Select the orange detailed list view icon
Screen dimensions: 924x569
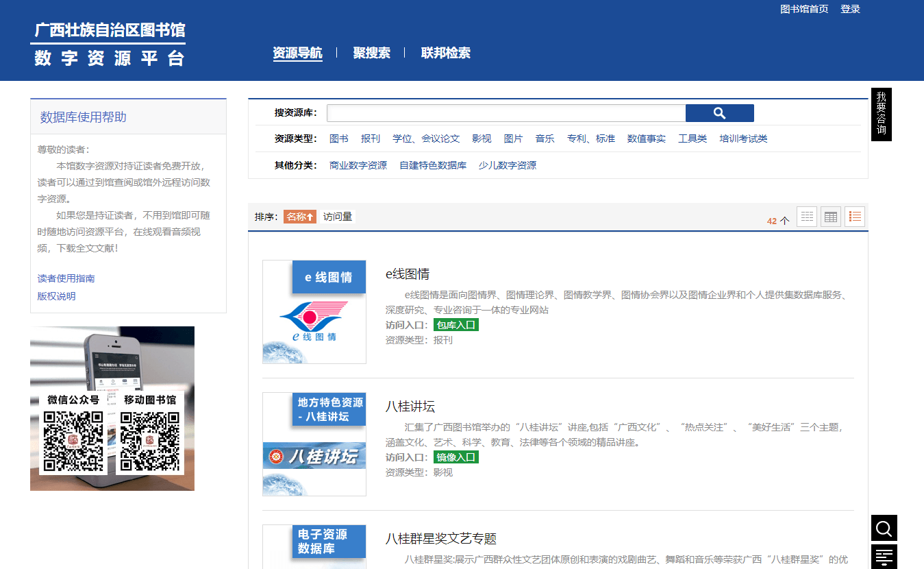pyautogui.click(x=855, y=217)
